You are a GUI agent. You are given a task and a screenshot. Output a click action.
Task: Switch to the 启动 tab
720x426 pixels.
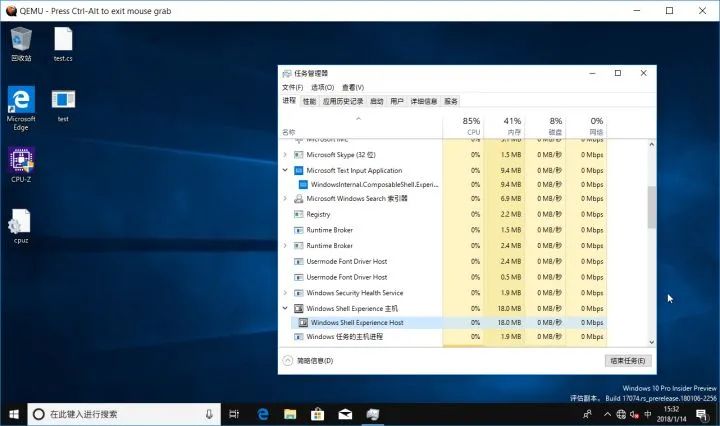tap(377, 101)
